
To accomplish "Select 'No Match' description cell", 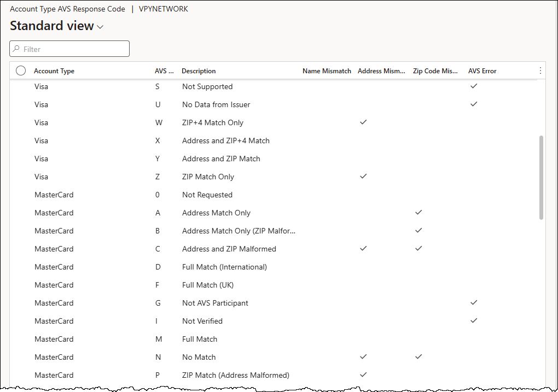I will click(199, 357).
